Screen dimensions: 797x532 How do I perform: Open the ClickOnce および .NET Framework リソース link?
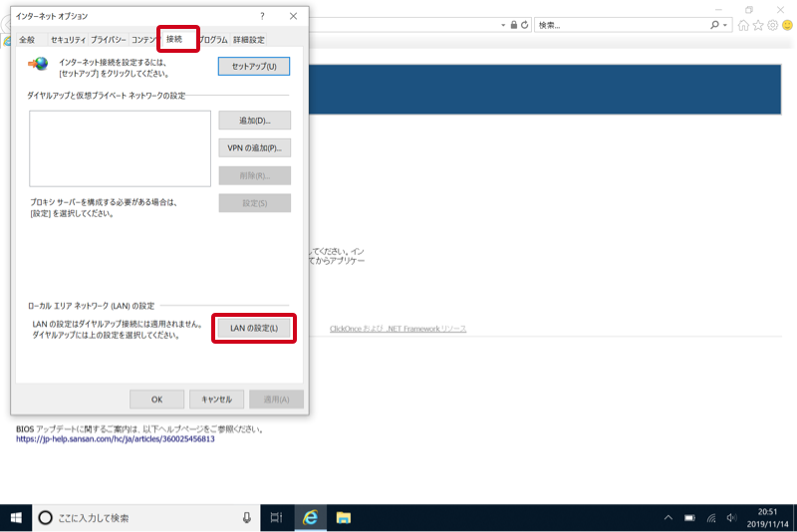398,329
